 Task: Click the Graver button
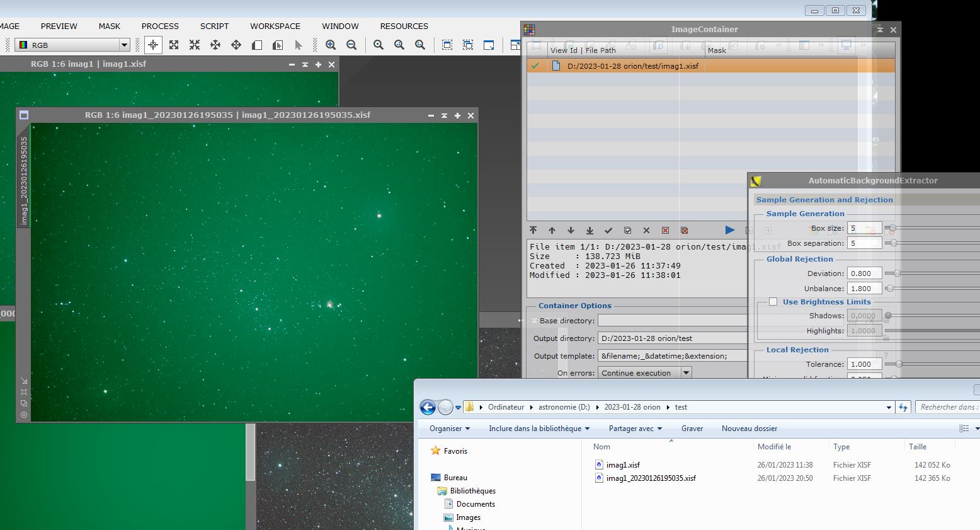click(x=692, y=429)
